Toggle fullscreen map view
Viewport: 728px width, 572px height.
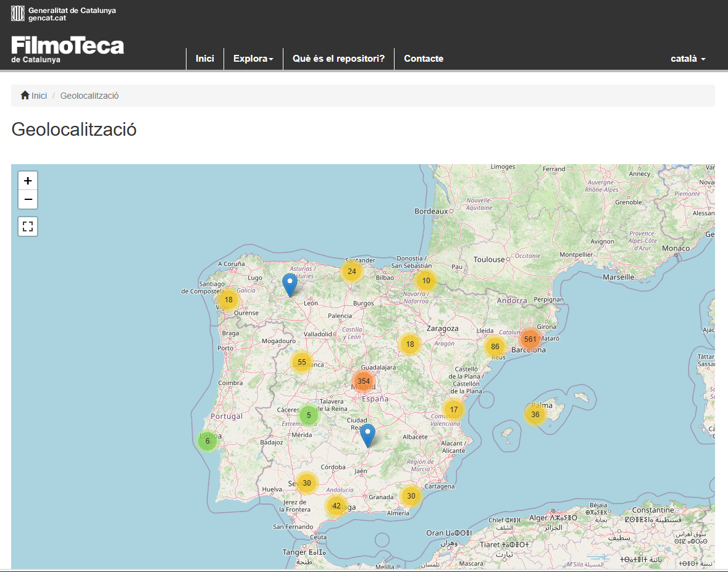point(28,226)
